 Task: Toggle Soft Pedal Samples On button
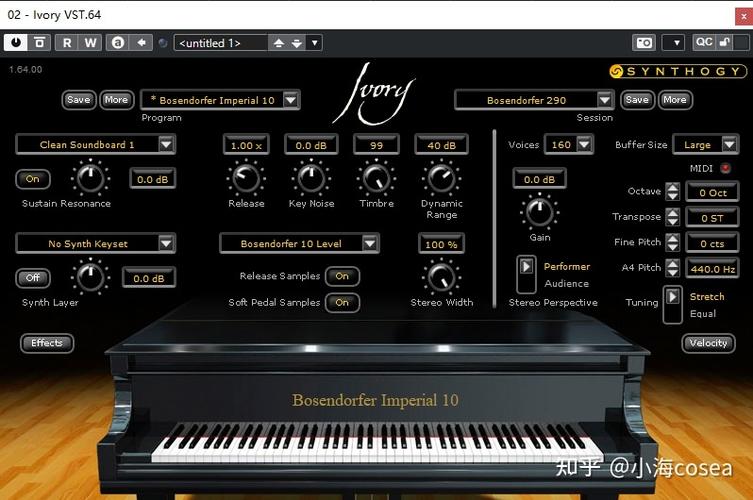point(342,303)
